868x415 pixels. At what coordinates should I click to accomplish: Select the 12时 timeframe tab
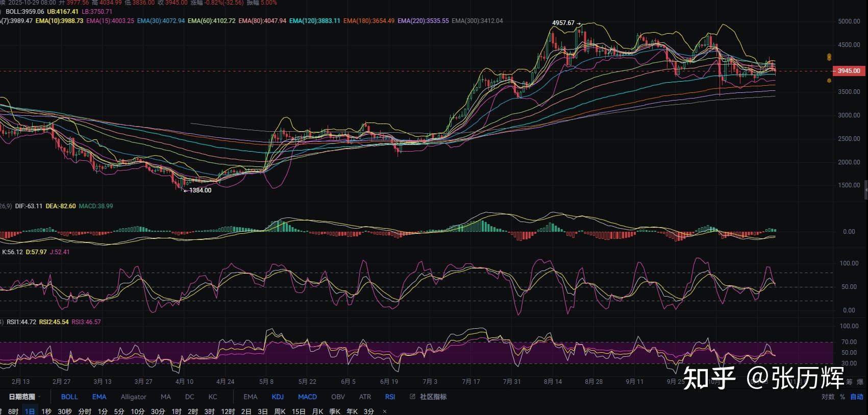(228, 411)
